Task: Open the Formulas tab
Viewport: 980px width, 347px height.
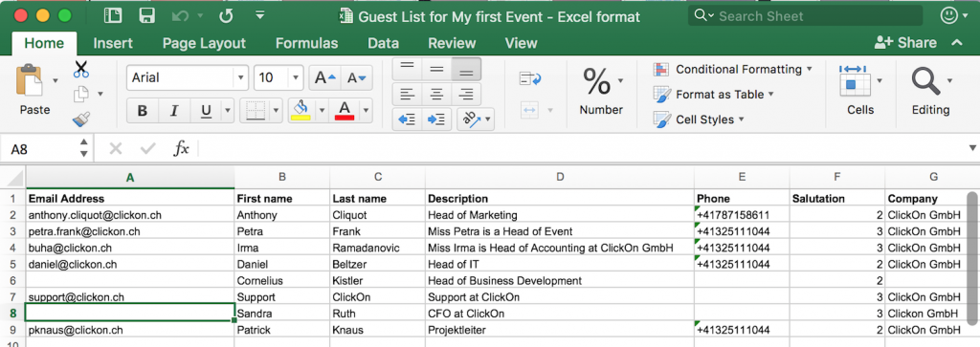Action: [x=306, y=43]
